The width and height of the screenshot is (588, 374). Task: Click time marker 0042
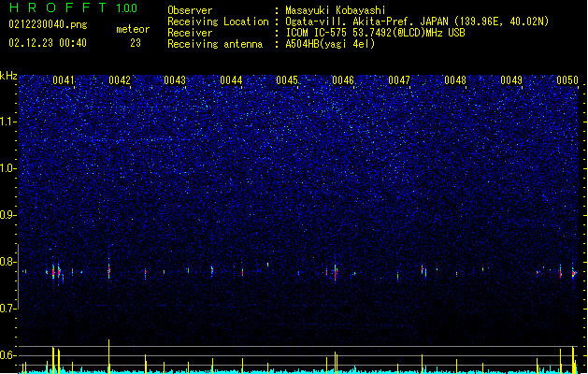point(120,80)
